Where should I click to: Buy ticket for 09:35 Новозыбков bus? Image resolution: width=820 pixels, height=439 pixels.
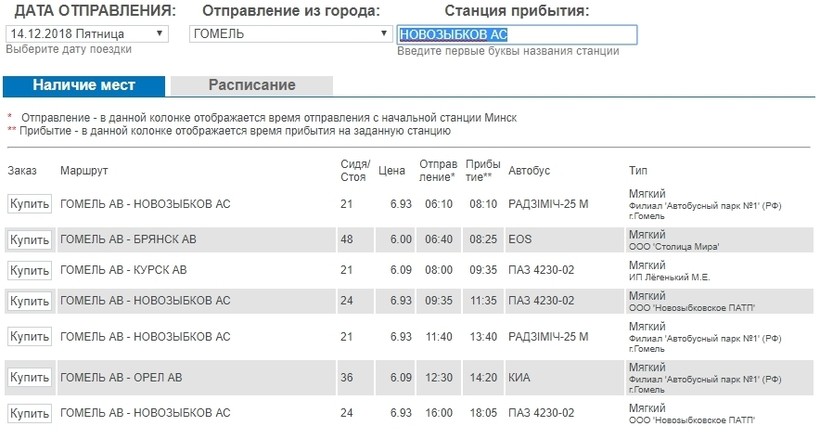30,301
